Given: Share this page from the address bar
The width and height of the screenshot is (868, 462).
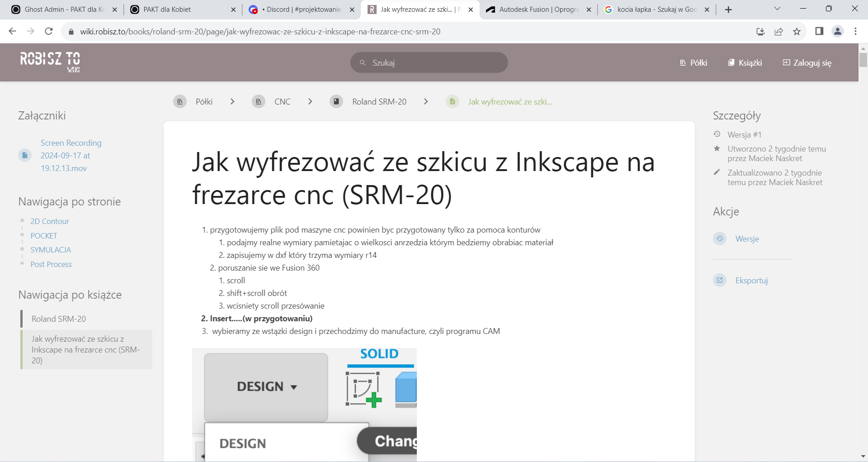Looking at the screenshot, I should click(778, 31).
